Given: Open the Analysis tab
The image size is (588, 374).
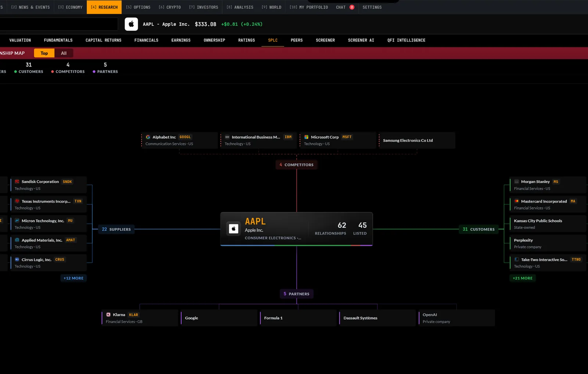Looking at the screenshot, I should tap(240, 7).
